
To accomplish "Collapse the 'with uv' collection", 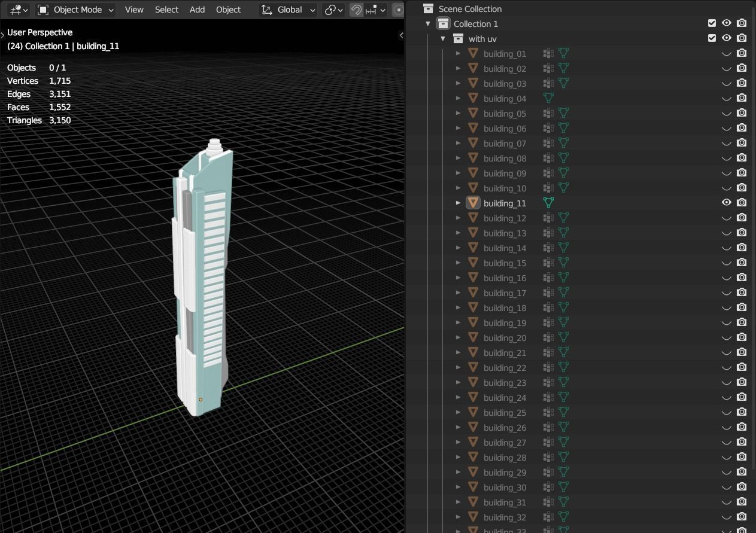I will coord(443,39).
